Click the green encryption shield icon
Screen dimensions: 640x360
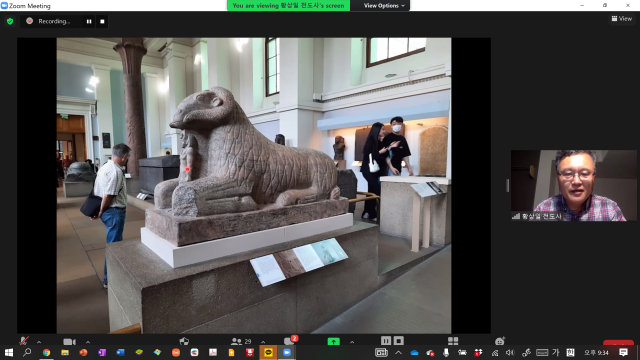point(10,21)
